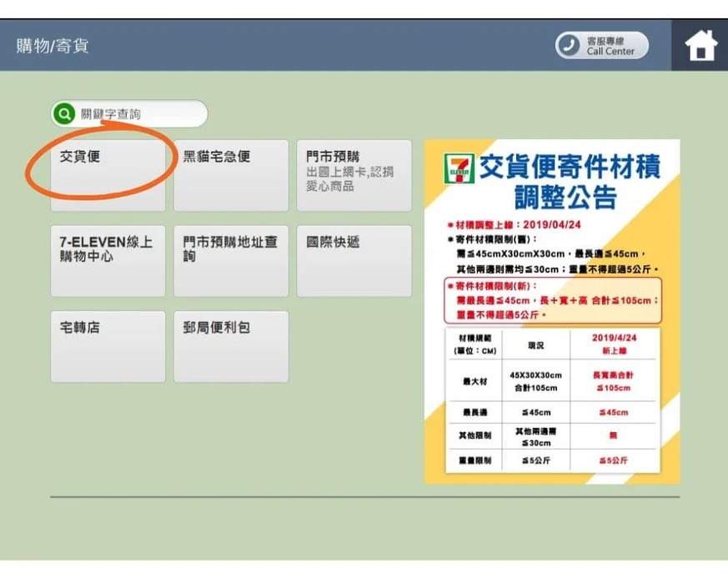This screenshot has height=583, width=728.
Task: Tap the 客服專線 Call Center label
Action: coord(610,45)
